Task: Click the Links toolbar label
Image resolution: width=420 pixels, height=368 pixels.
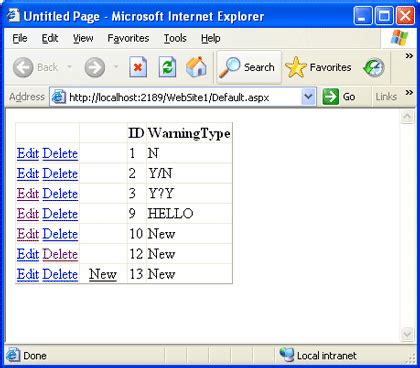Action: click(x=386, y=97)
